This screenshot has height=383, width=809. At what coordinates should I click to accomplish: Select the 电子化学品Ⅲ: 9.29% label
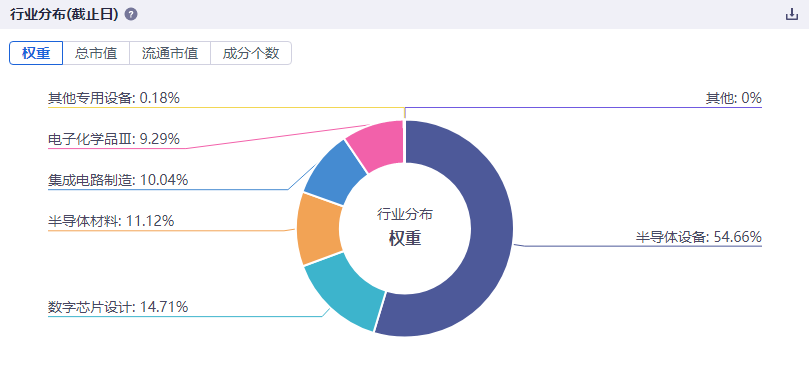(114, 139)
